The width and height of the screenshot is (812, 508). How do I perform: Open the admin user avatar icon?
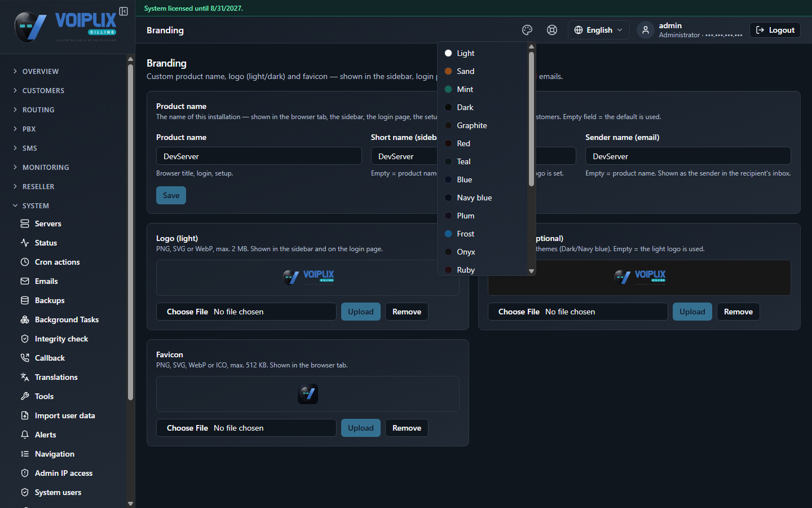[x=646, y=30]
